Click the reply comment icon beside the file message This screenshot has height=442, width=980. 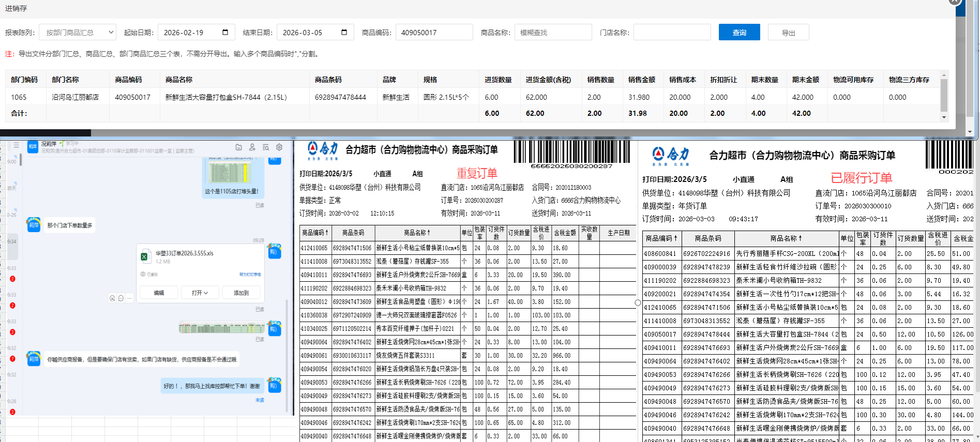click(121, 298)
